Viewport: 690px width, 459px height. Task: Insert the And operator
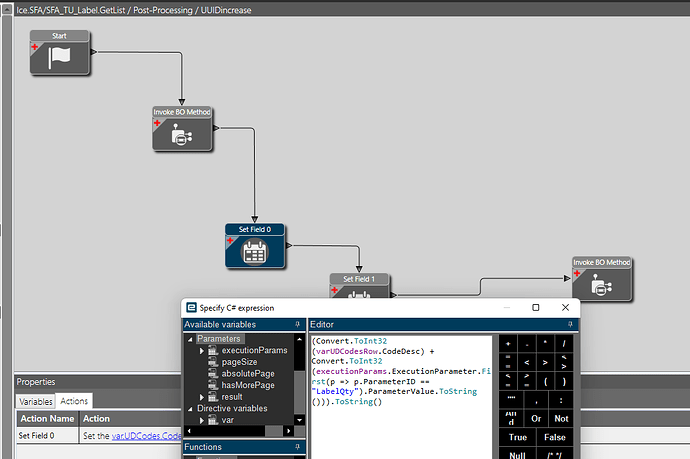click(511, 418)
